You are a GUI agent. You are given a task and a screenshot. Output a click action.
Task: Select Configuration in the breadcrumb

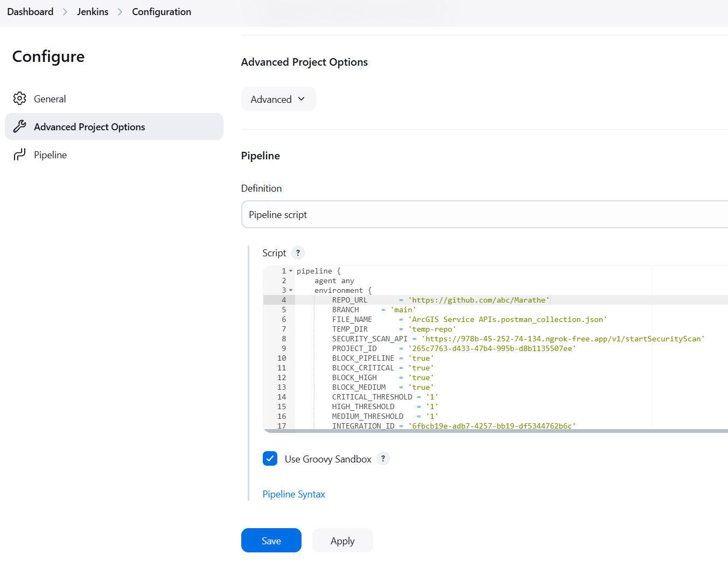(x=162, y=12)
